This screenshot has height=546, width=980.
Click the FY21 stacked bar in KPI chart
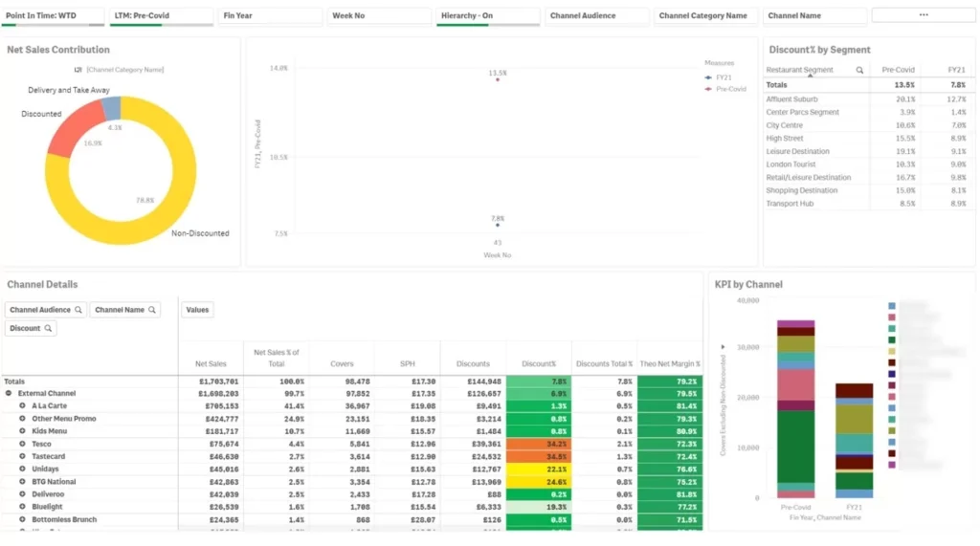(854, 441)
